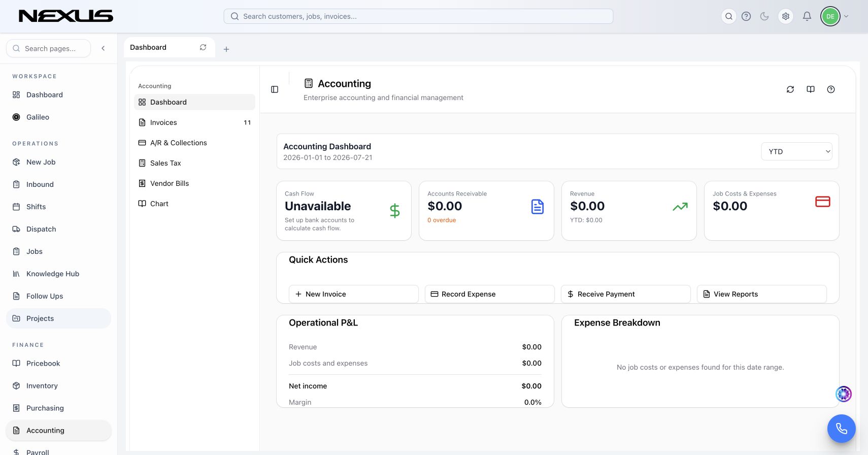Open Invoices in Accounting sub-navigation
The image size is (868, 455).
pos(194,122)
